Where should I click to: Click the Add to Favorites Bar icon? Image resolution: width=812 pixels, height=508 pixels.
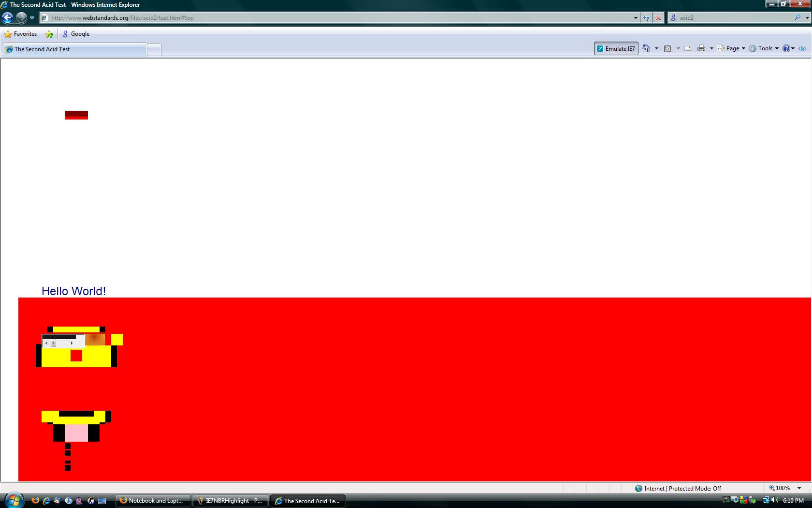coord(49,34)
